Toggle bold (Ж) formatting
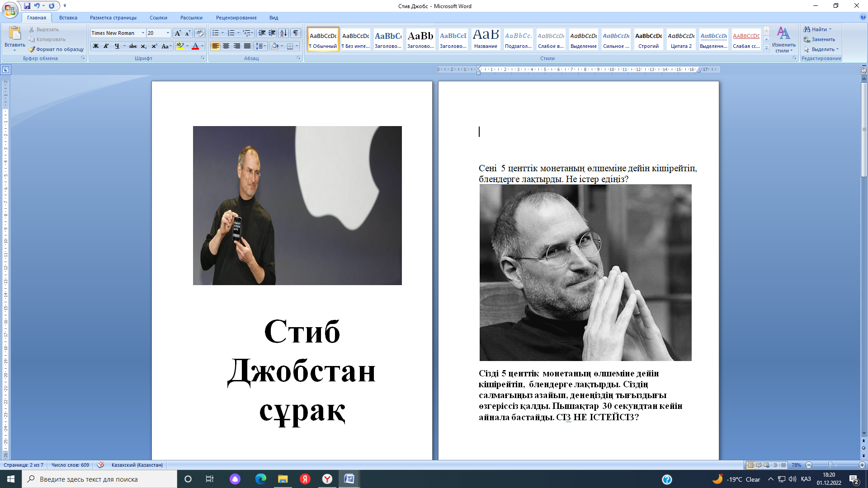868x488 pixels. click(x=96, y=46)
